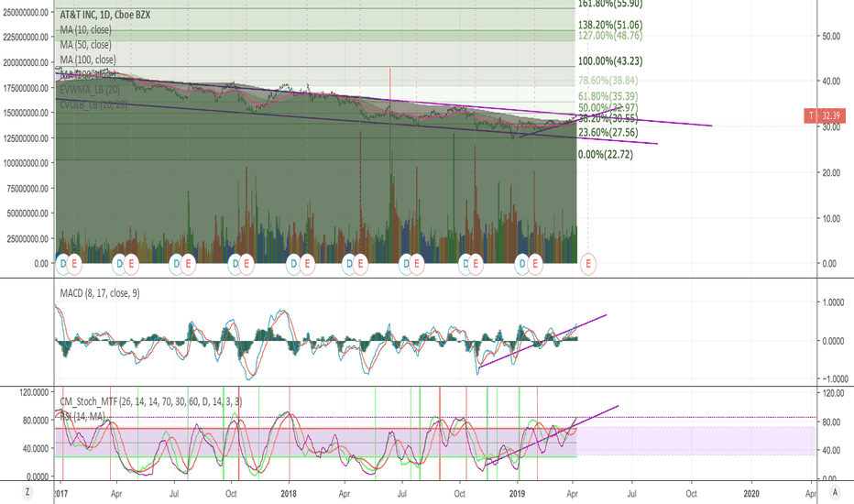Click the D marker after Oct 2017
Screen dimensions: 854x504
[x=235, y=264]
